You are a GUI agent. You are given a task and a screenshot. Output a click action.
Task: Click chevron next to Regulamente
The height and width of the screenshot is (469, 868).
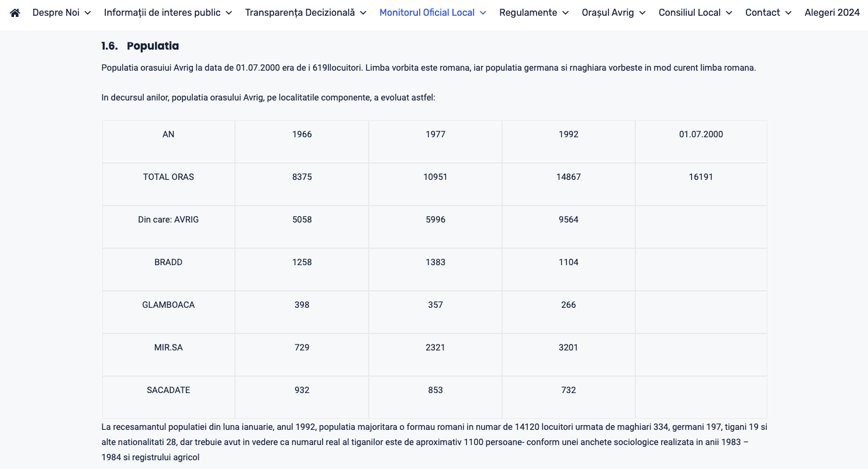click(x=565, y=13)
